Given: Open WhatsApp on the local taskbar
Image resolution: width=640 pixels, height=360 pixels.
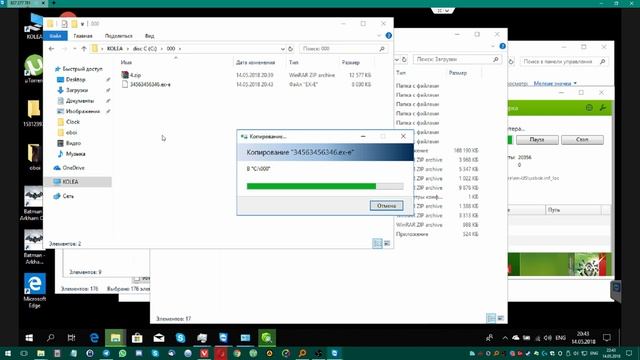Looking at the screenshot, I should point(122,353).
